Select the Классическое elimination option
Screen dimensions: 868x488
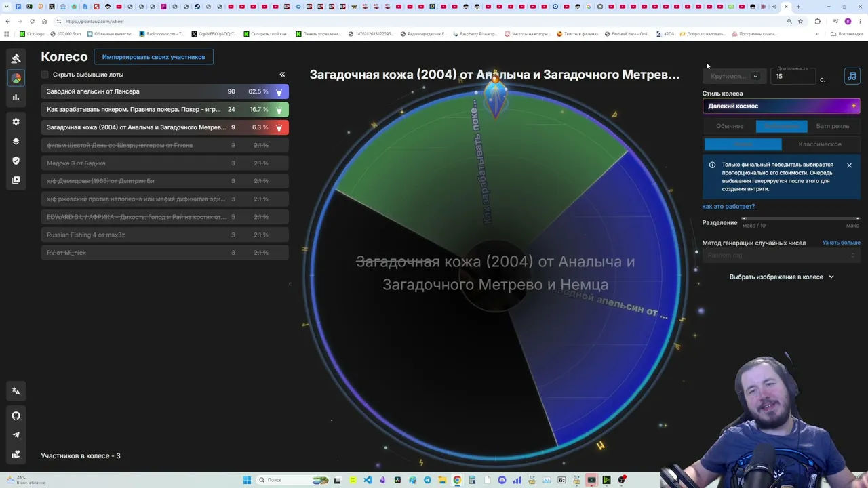coord(820,144)
